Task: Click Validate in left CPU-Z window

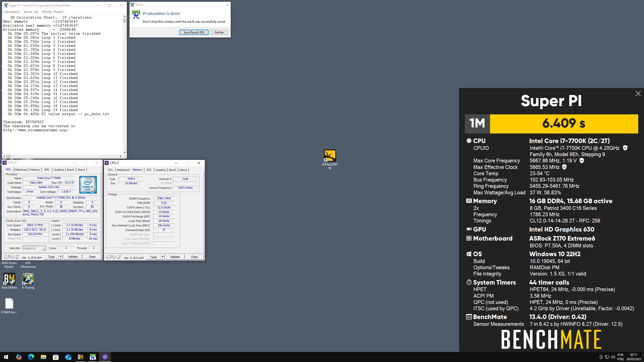Action: point(73,257)
